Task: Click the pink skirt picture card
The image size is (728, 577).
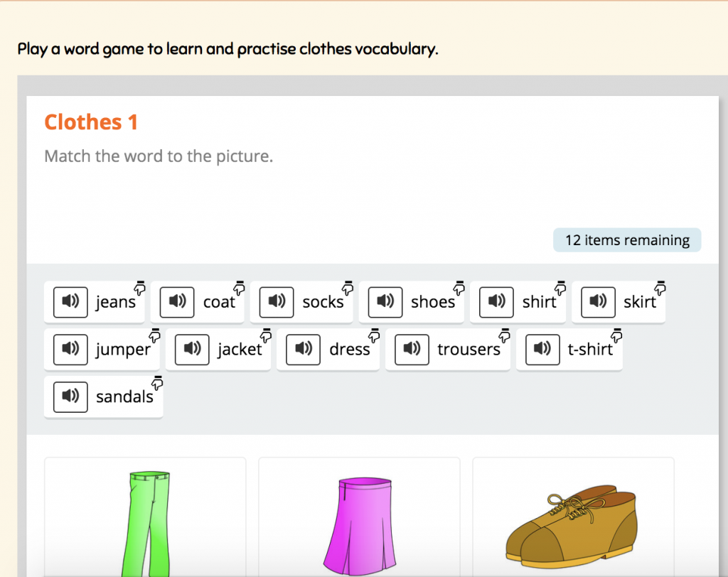Action: click(x=359, y=517)
